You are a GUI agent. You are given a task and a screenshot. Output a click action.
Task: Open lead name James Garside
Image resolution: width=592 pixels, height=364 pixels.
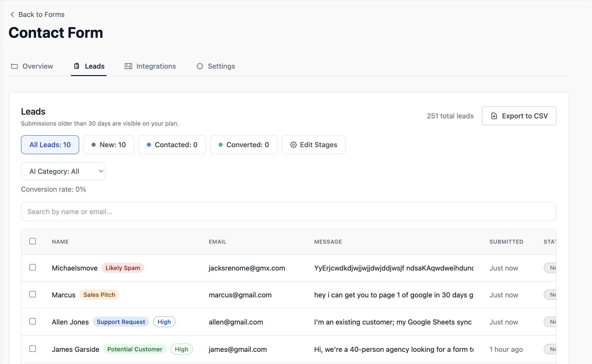[75, 349]
